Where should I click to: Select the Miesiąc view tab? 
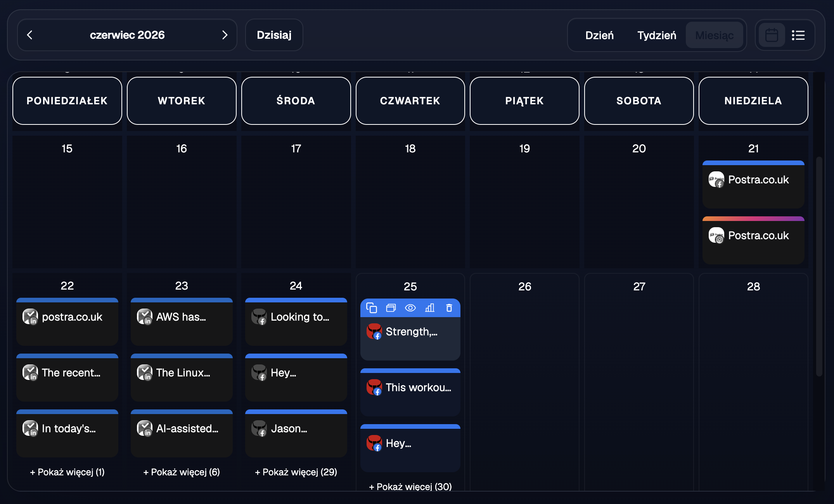[x=715, y=35]
